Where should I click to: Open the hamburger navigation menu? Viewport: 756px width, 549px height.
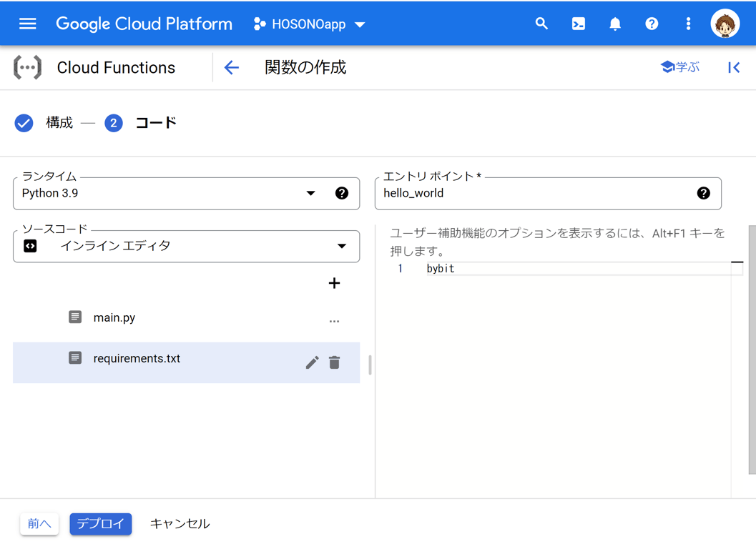point(27,24)
